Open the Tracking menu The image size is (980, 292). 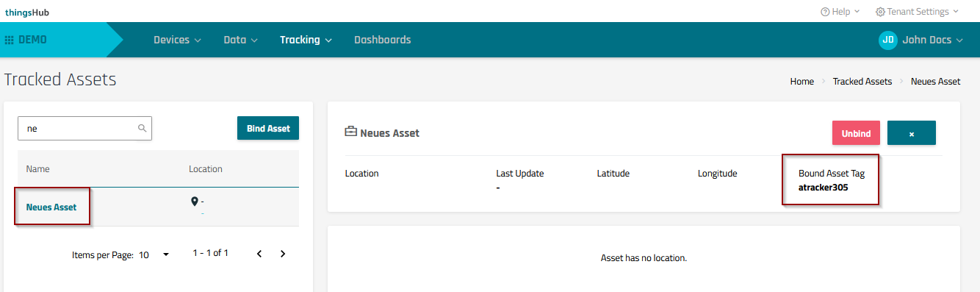[306, 40]
